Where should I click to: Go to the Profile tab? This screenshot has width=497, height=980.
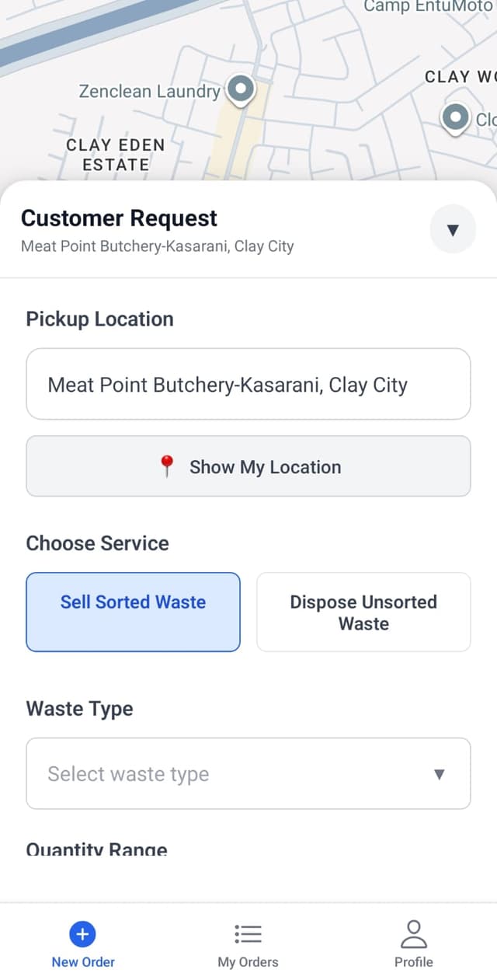point(414,943)
